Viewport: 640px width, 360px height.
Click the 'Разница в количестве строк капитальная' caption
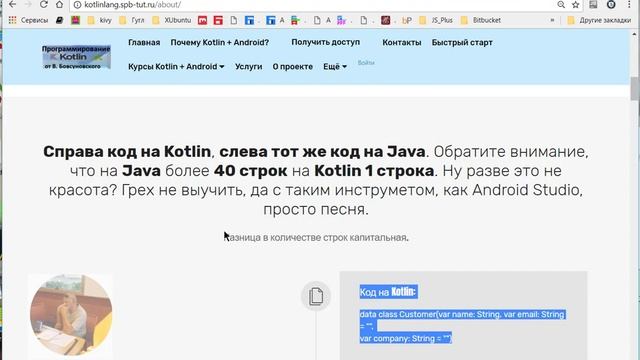point(316,238)
